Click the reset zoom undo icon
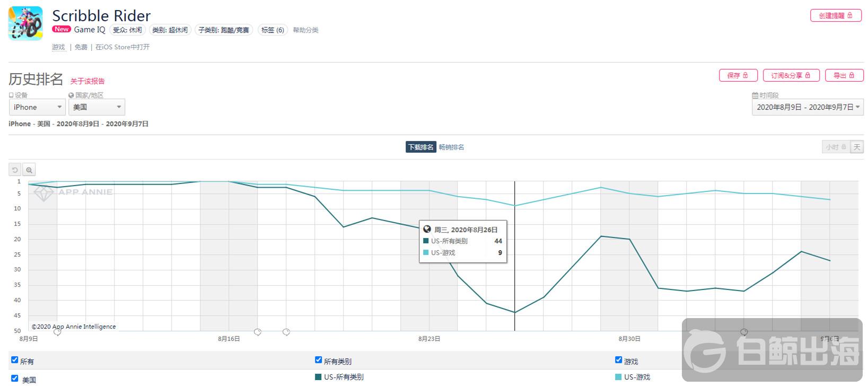 click(15, 170)
